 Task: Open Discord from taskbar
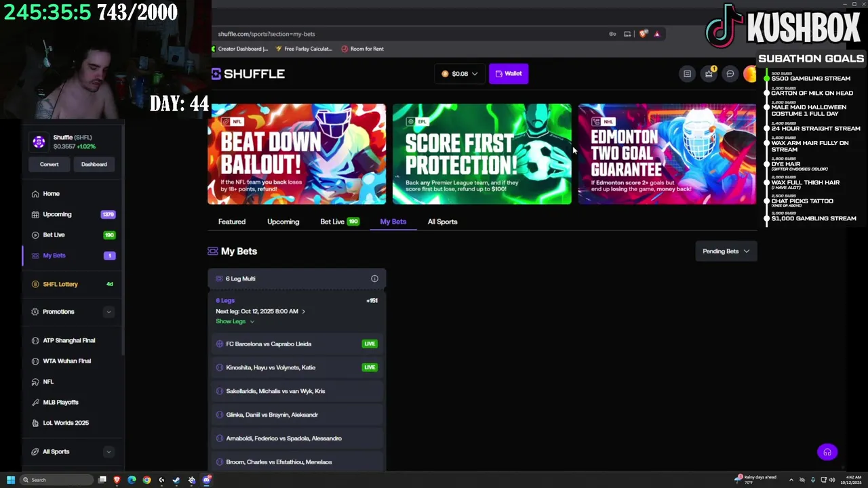[206, 480]
